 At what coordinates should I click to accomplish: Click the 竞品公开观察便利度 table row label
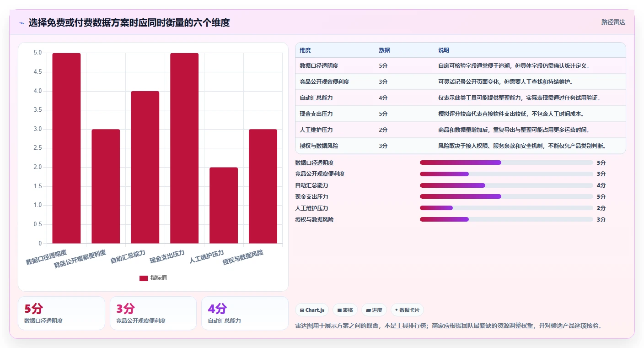(324, 82)
